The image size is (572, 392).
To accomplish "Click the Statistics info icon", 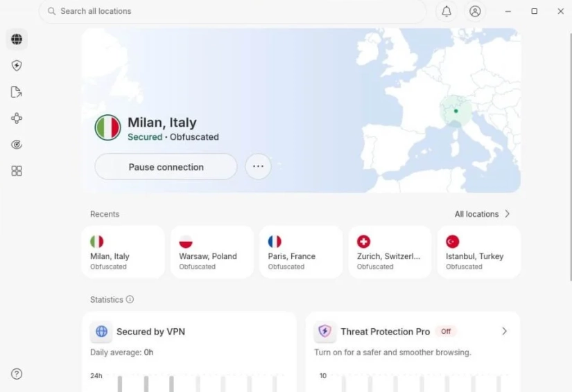I will pyautogui.click(x=130, y=299).
